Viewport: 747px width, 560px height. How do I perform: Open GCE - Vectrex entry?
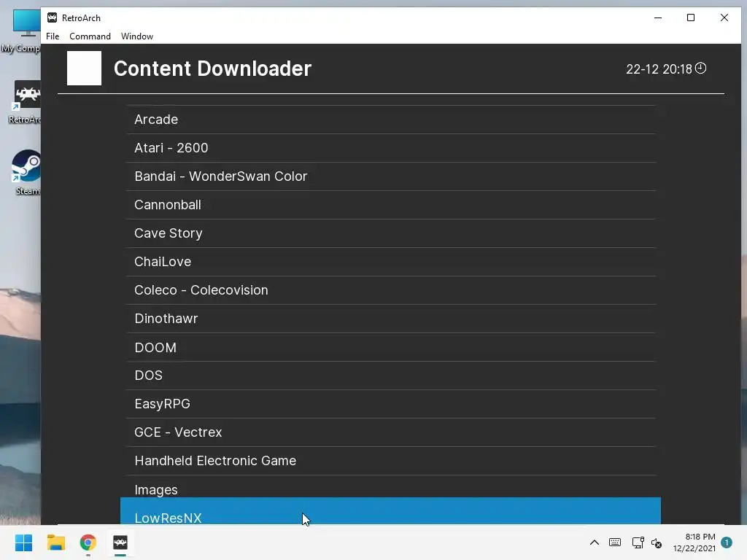[x=391, y=432]
